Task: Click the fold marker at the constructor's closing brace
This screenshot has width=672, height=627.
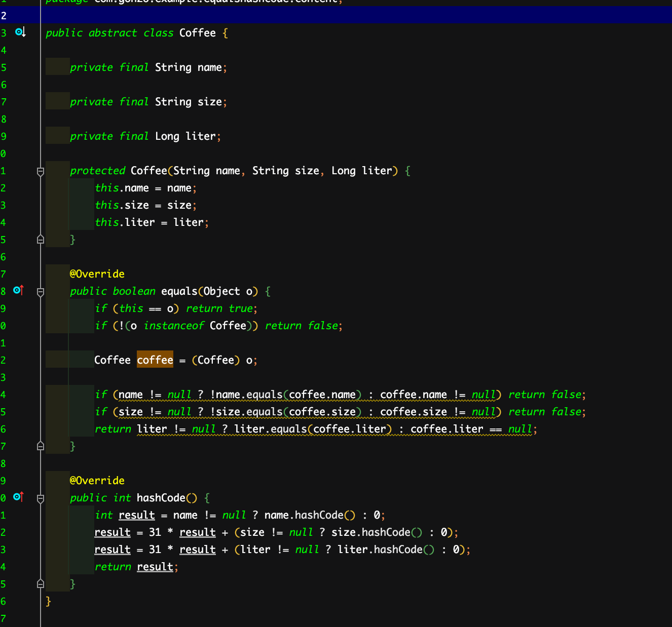Action: tap(40, 239)
